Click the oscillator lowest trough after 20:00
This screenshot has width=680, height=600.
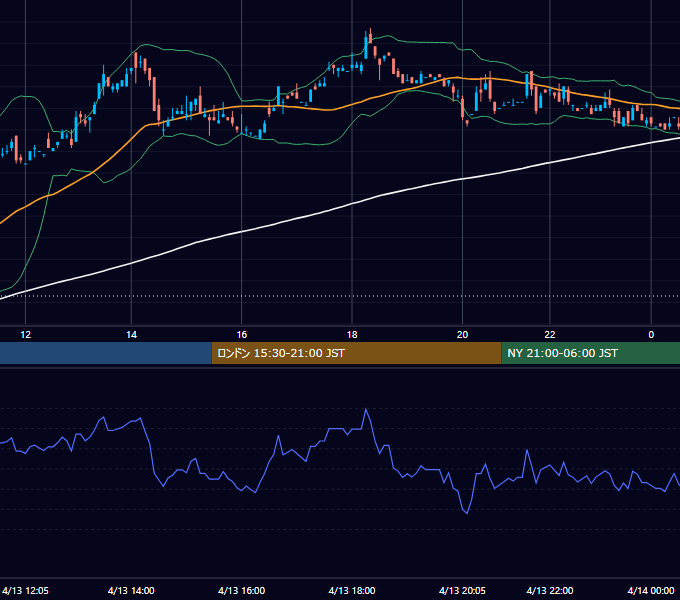(x=467, y=513)
